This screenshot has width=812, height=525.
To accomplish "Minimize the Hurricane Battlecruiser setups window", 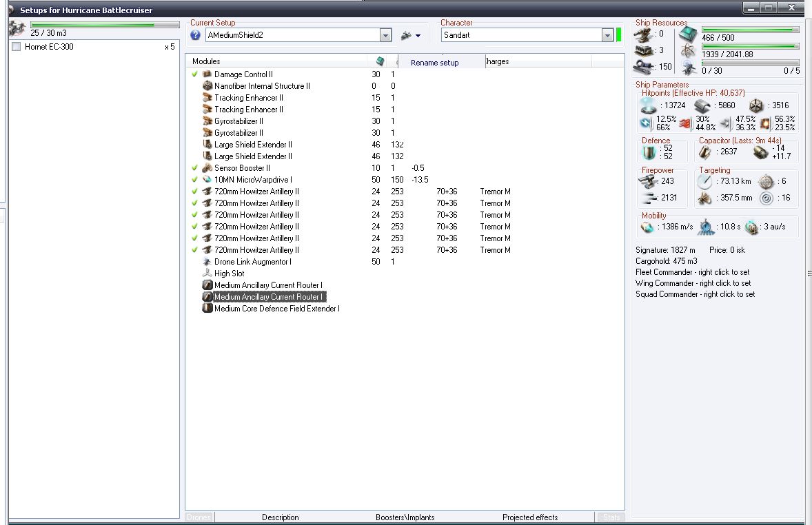I will [x=751, y=8].
